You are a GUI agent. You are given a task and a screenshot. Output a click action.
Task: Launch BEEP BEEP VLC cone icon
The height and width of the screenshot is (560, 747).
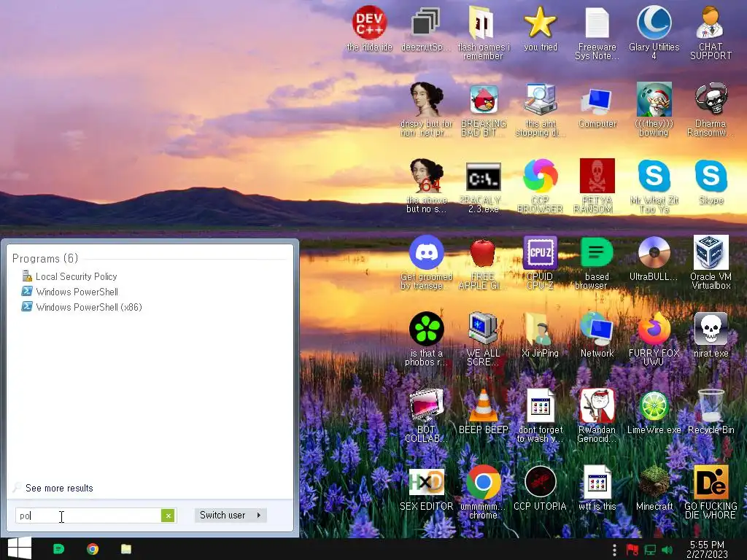[x=483, y=406]
